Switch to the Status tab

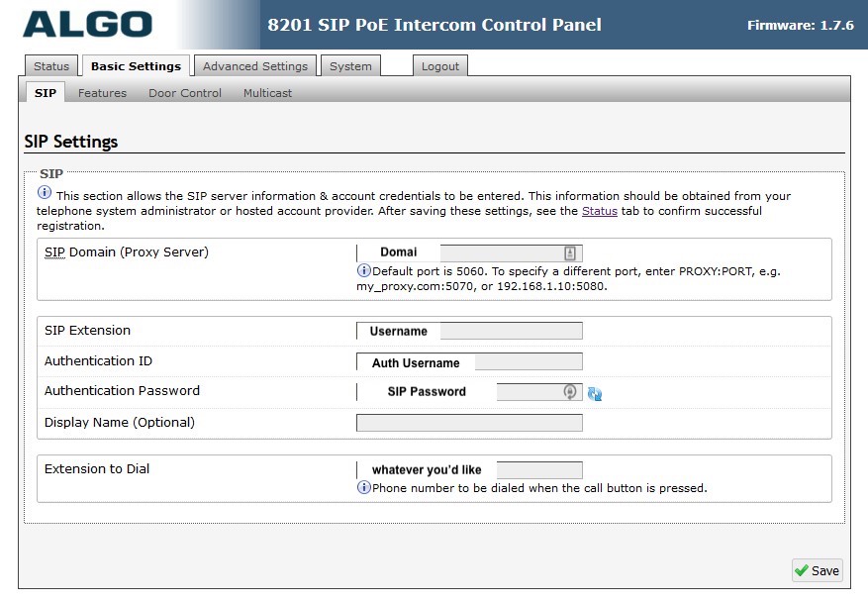click(50, 65)
